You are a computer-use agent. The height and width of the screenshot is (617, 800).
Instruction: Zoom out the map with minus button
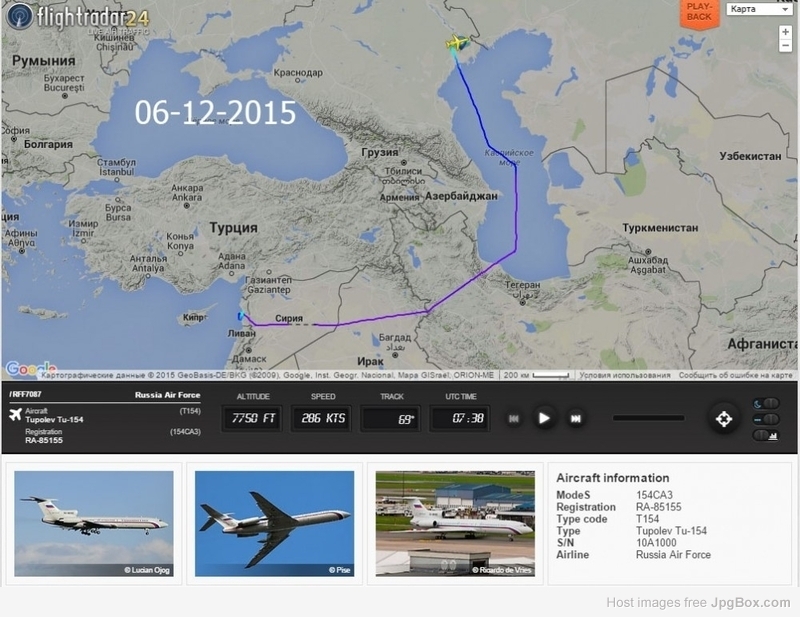785,45
